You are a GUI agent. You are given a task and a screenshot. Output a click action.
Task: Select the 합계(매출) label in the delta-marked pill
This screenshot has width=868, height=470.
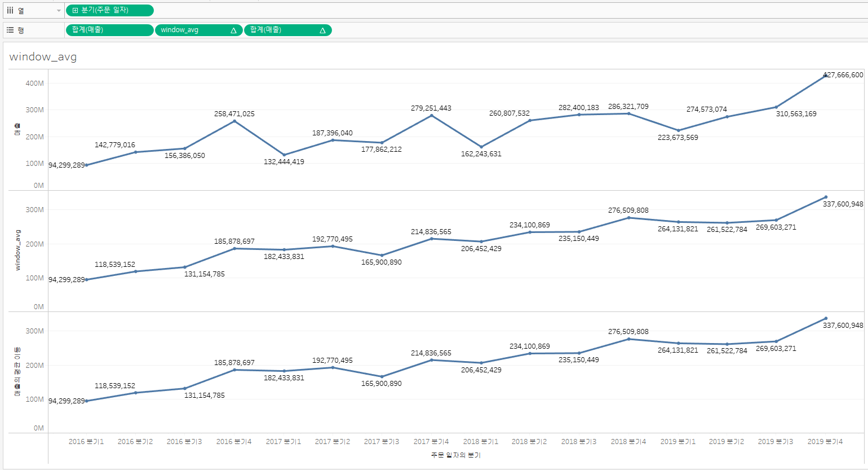tap(265, 30)
